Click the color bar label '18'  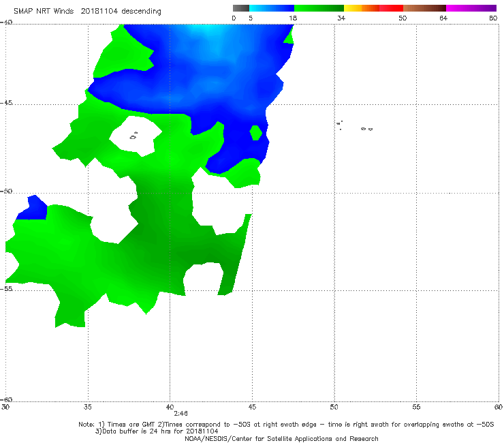click(293, 18)
